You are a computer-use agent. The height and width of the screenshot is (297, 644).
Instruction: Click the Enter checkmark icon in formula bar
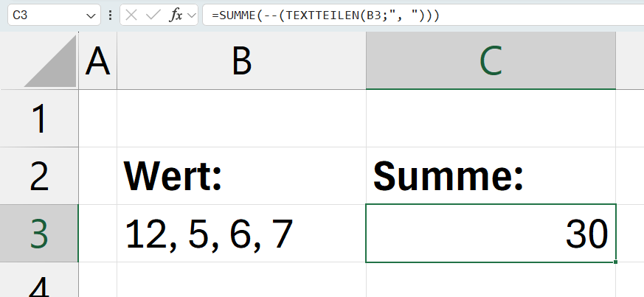click(x=153, y=15)
